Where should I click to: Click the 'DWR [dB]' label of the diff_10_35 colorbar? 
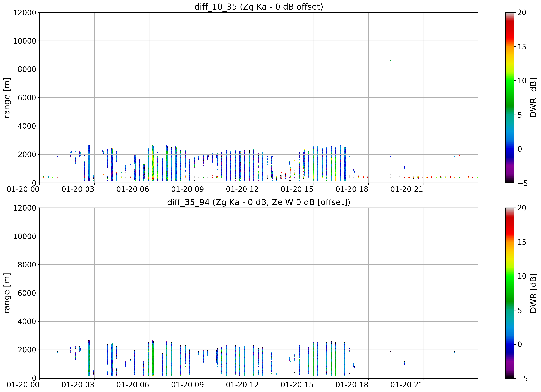pyautogui.click(x=533, y=98)
